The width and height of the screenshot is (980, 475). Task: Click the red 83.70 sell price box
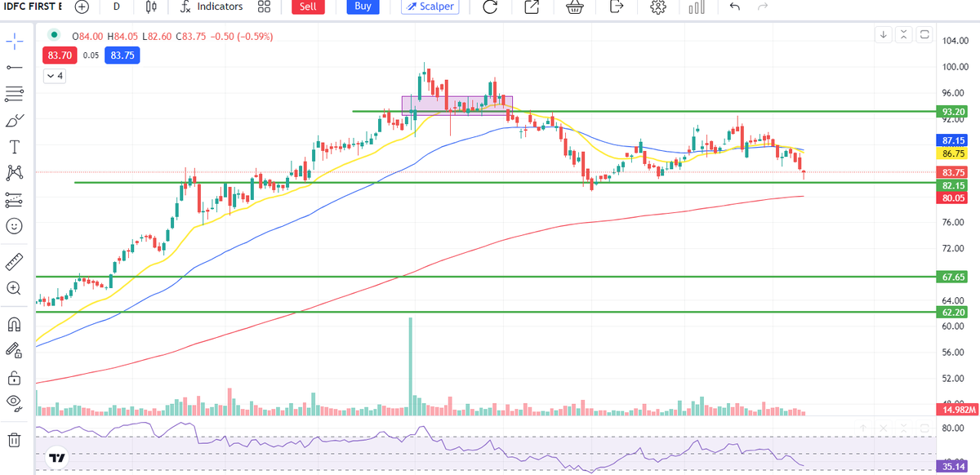[x=60, y=55]
